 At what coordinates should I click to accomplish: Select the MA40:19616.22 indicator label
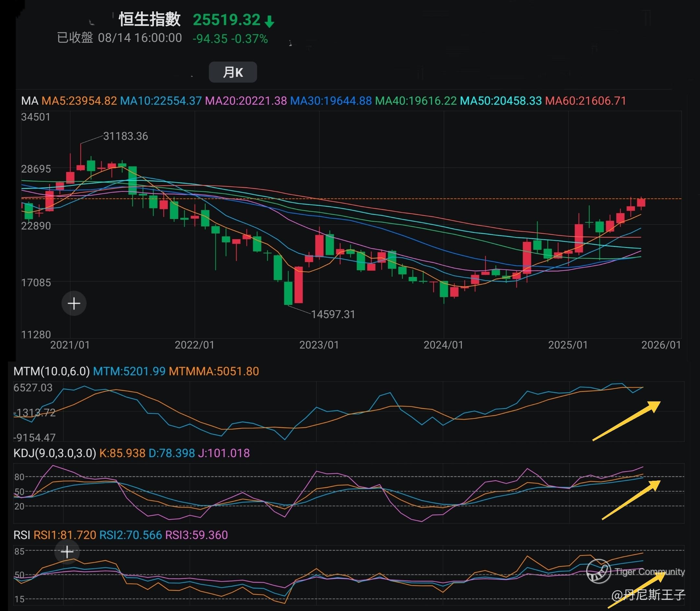pyautogui.click(x=416, y=101)
